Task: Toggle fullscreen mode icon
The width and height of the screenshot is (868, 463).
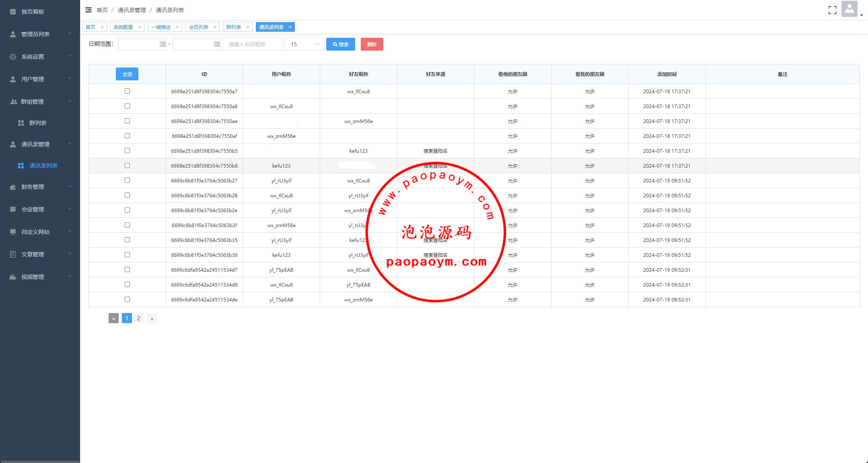Action: tap(832, 10)
